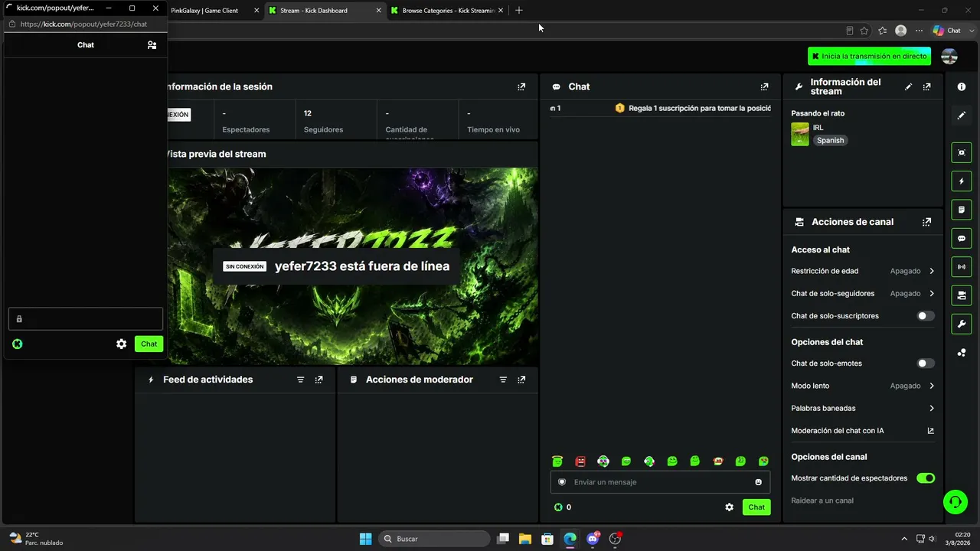Open the green headset support button
The height and width of the screenshot is (551, 980).
[x=955, y=502]
